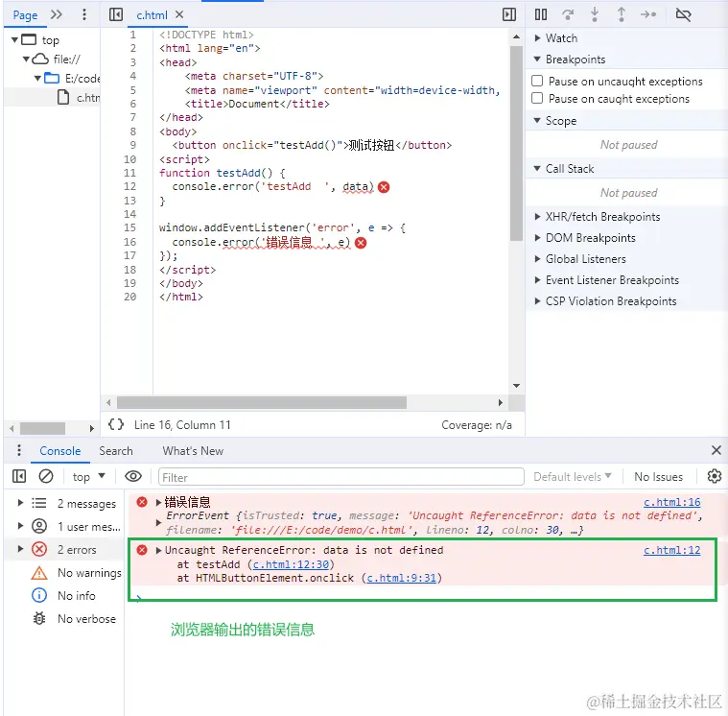The height and width of the screenshot is (716, 728).
Task: Deactivate breakpoints icon
Action: (684, 14)
